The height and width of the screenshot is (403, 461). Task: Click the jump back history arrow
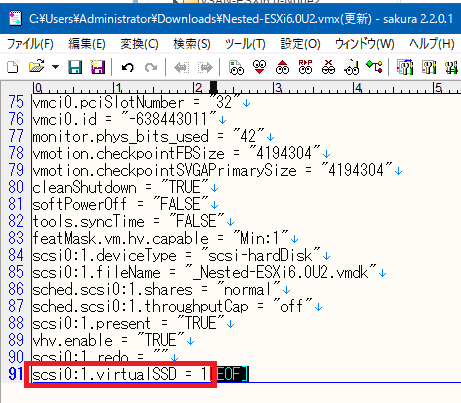[182, 68]
